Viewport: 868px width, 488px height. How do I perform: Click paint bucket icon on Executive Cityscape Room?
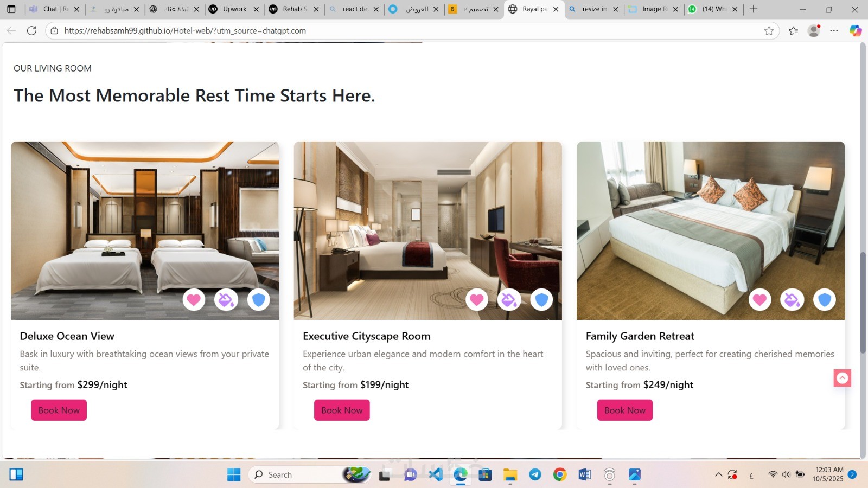pyautogui.click(x=509, y=299)
